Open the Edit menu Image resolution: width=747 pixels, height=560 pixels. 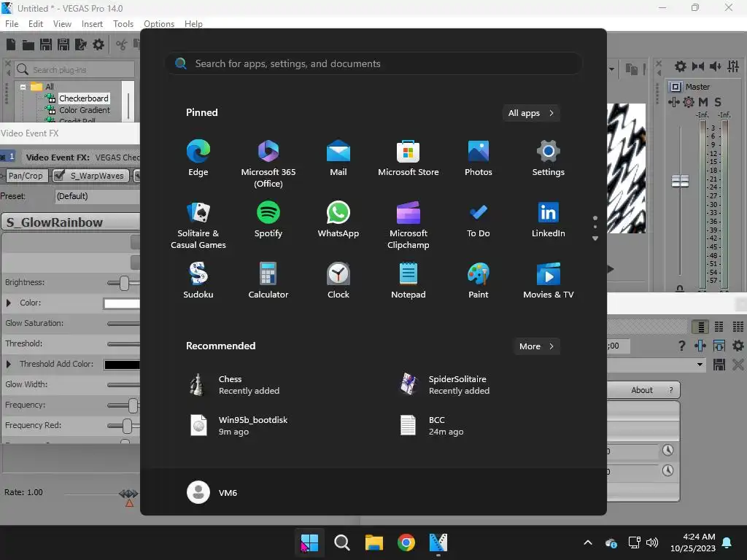click(35, 24)
